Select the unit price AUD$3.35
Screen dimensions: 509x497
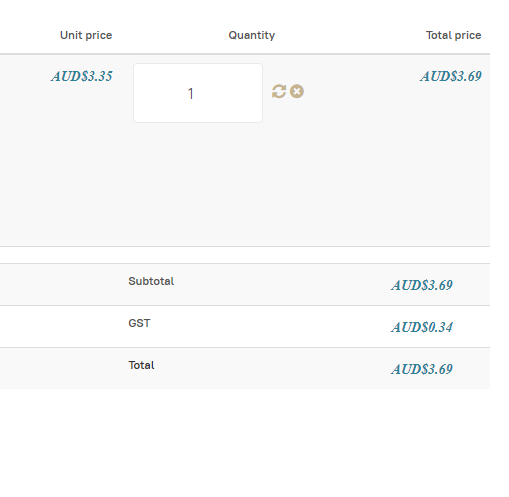pos(82,76)
